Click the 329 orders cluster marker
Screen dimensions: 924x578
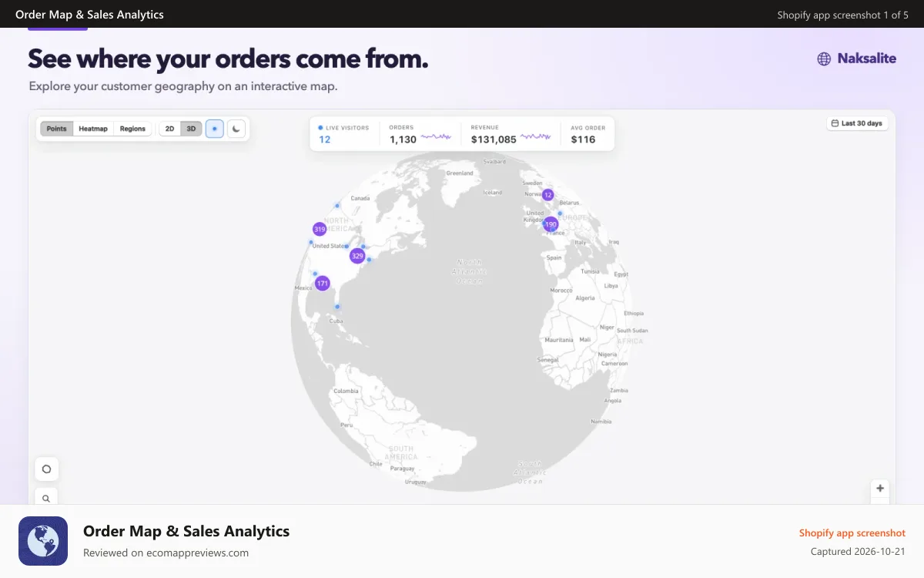[x=357, y=256]
